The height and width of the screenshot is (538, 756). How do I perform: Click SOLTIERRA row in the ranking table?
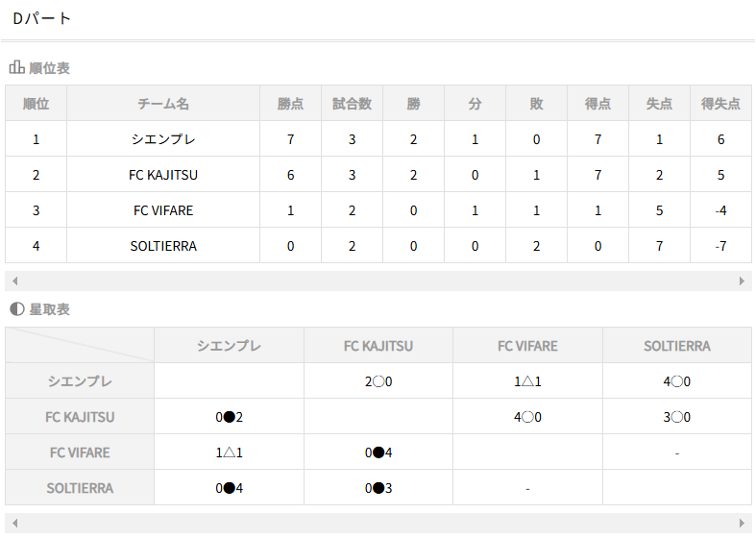(x=378, y=246)
